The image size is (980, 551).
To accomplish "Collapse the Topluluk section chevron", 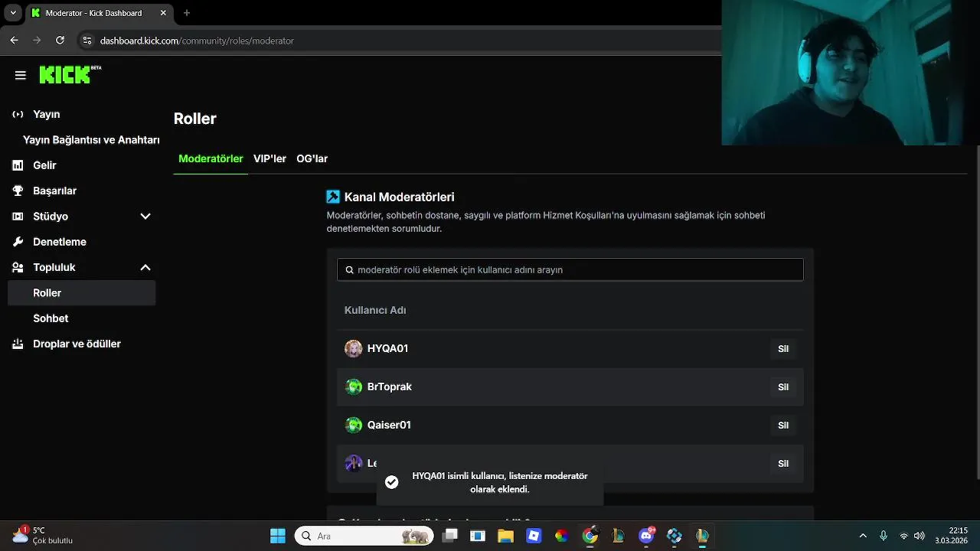I will [x=145, y=267].
